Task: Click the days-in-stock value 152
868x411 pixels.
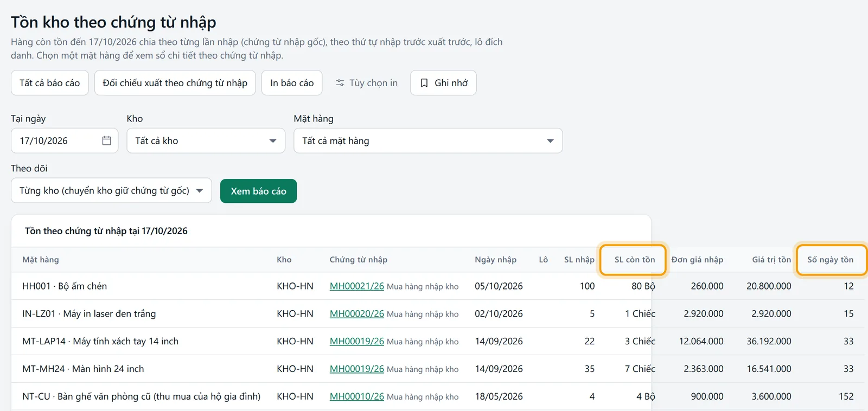Action: click(846, 396)
